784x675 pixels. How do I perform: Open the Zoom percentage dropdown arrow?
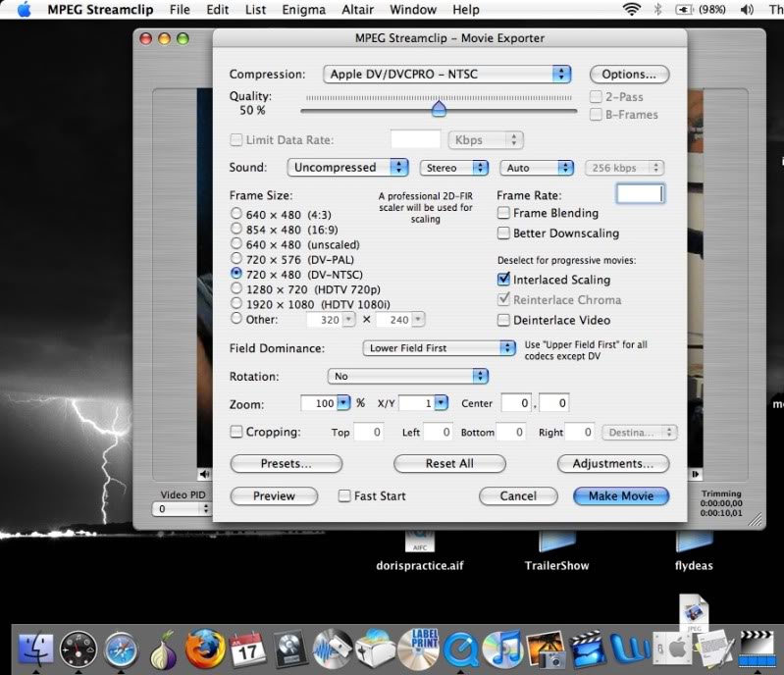point(343,403)
